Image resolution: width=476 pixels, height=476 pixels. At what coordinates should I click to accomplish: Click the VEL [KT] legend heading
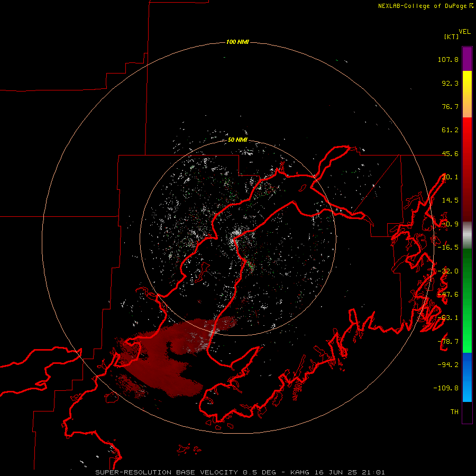pyautogui.click(x=457, y=34)
